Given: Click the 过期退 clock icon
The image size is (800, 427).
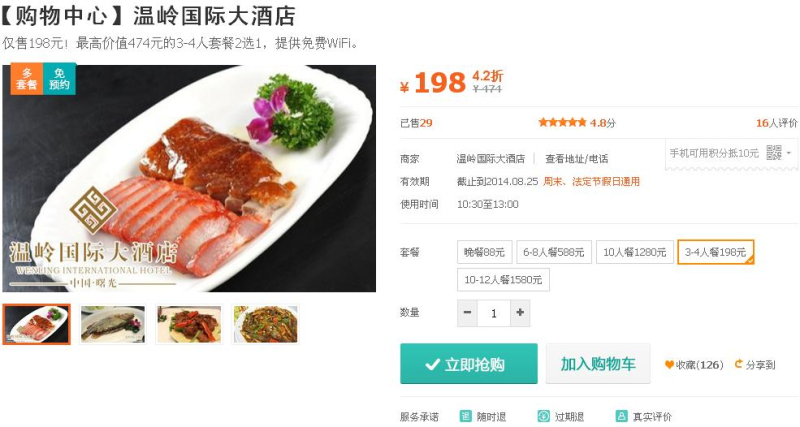Looking at the screenshot, I should (543, 416).
